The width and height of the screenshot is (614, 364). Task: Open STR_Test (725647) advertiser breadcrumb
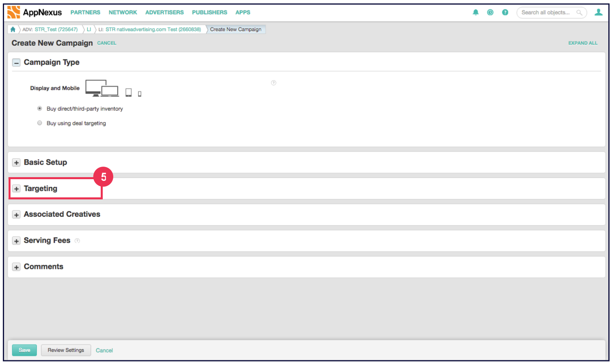coord(56,29)
